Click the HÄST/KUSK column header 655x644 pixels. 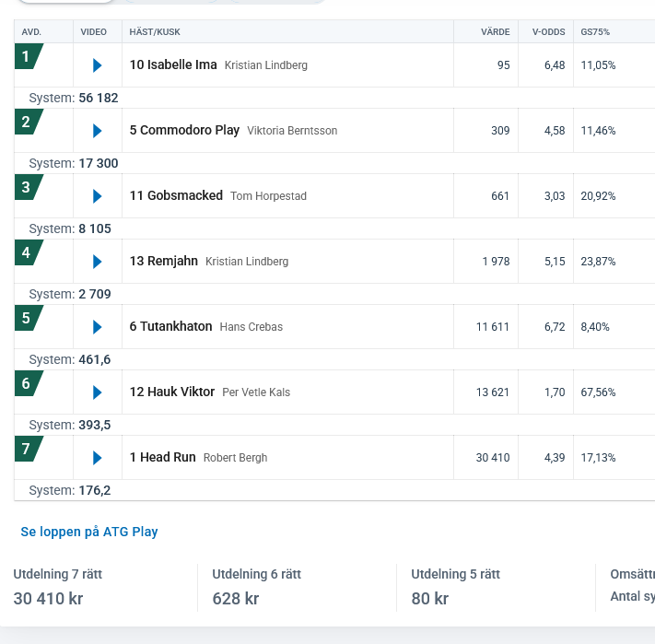(x=155, y=32)
